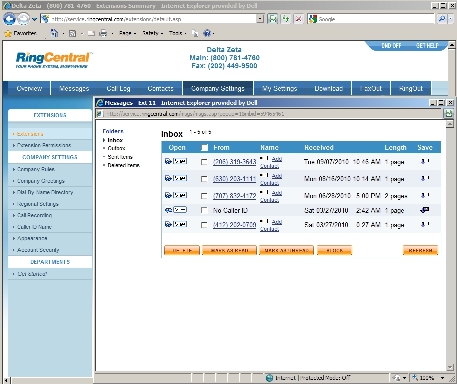457x384 pixels.
Task: Open the Tools menu in command bar
Action: [x=177, y=33]
